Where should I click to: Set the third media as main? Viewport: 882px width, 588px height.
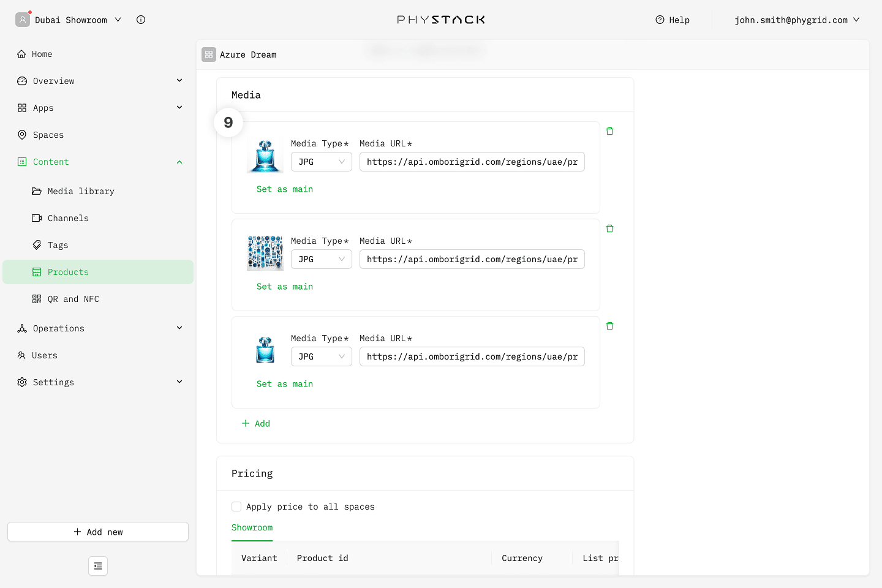(x=285, y=384)
